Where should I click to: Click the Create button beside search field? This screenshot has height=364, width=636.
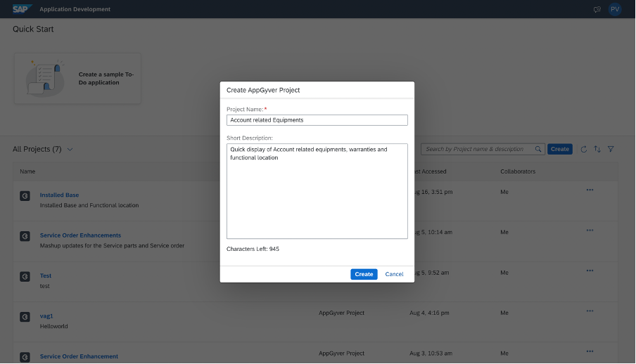pyautogui.click(x=560, y=149)
